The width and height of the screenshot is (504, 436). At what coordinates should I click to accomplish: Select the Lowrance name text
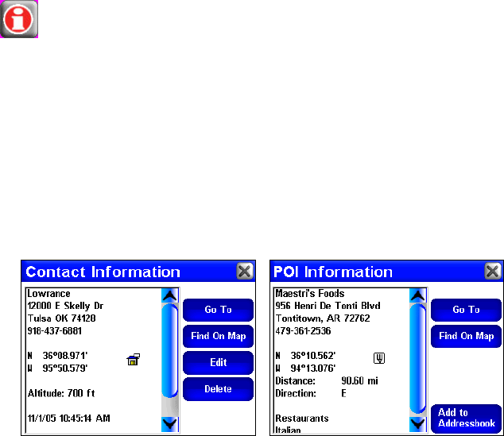pyautogui.click(x=48, y=294)
